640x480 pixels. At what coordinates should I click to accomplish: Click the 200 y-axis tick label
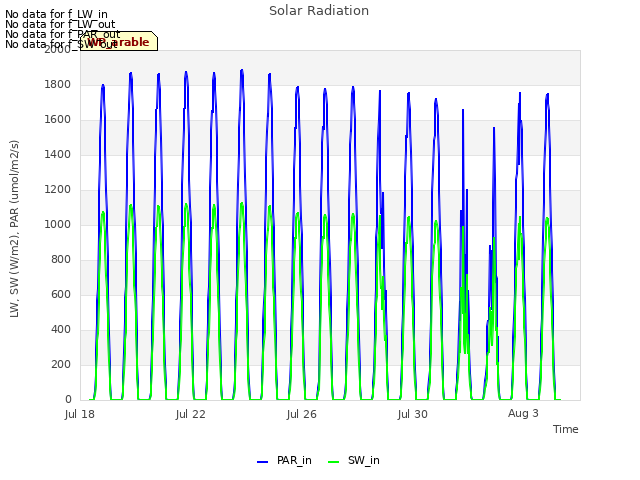tap(61, 364)
